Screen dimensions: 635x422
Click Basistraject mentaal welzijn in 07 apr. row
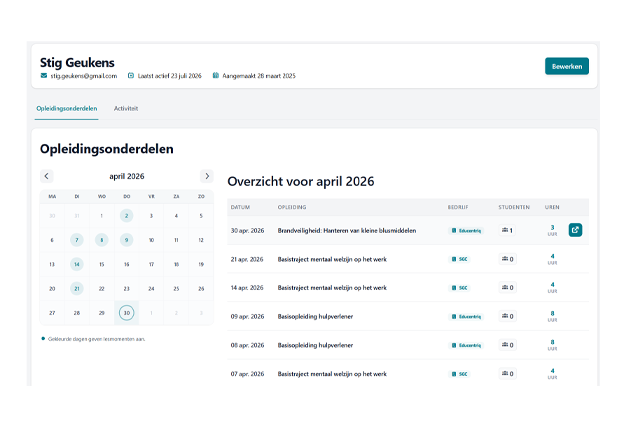332,374
